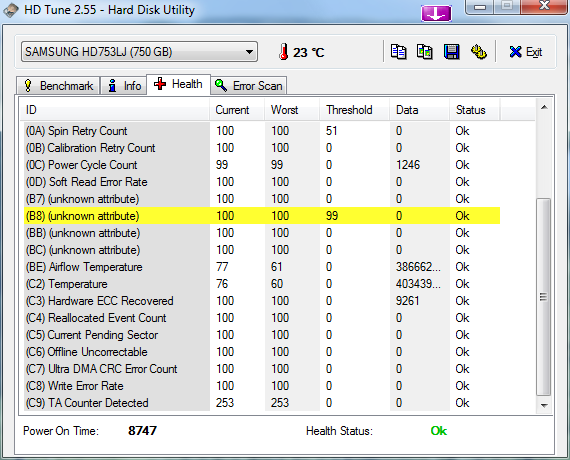The image size is (570, 460).
Task: Click the 9261 Hardware ECC data value
Action: point(408,301)
